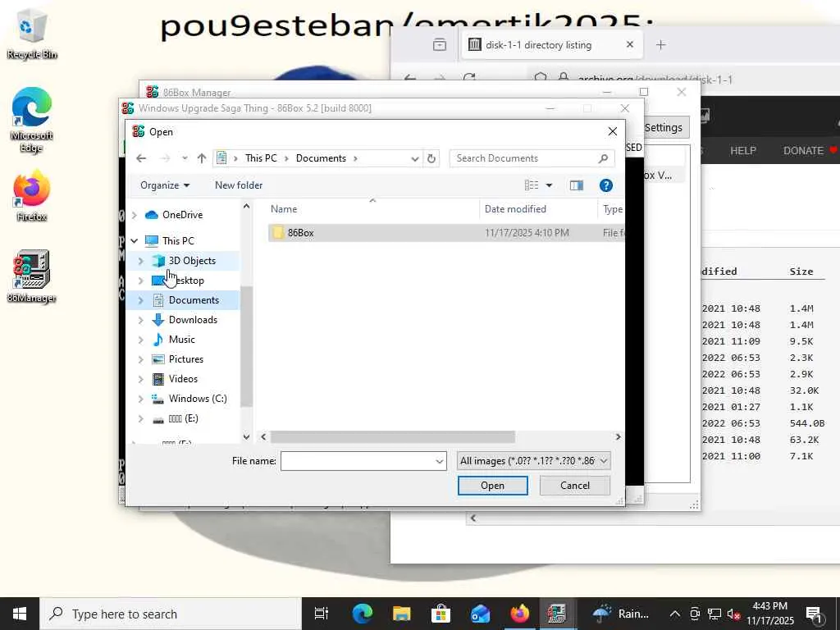Click the Cancel button
This screenshot has height=630, width=840.
click(x=574, y=486)
